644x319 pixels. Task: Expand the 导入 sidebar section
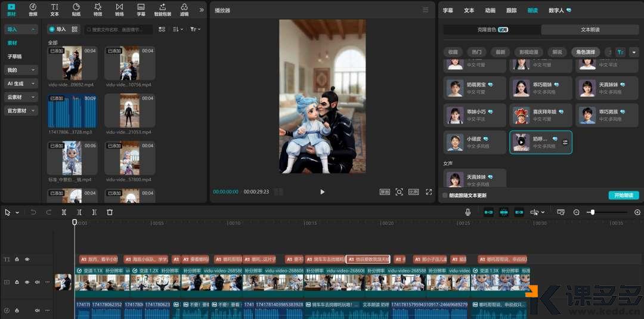tap(21, 30)
